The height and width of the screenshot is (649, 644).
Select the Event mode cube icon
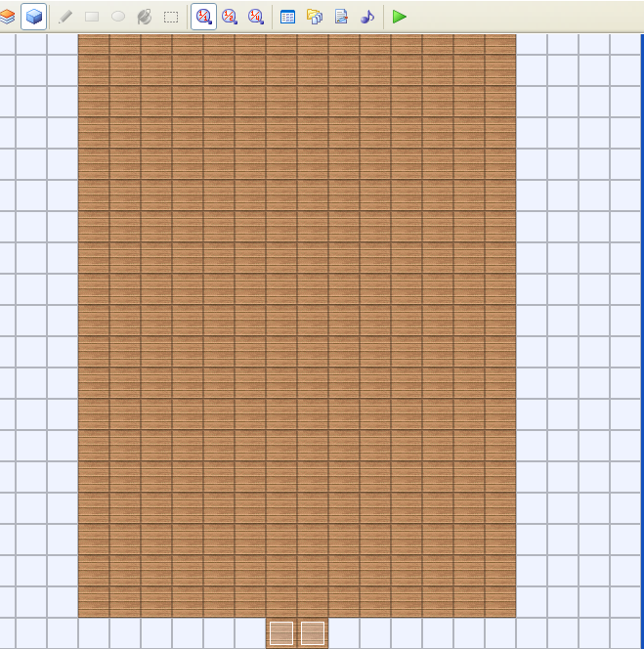tap(33, 17)
